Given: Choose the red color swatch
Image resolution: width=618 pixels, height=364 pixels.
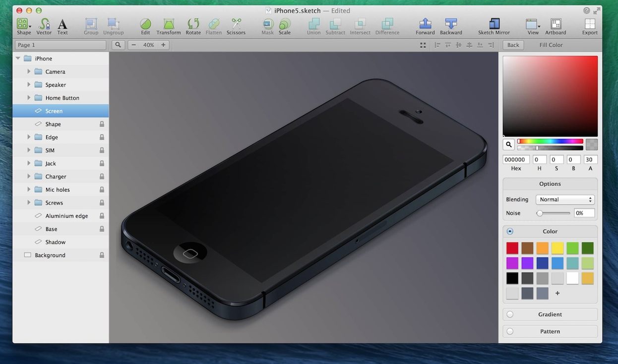Looking at the screenshot, I should coord(512,248).
